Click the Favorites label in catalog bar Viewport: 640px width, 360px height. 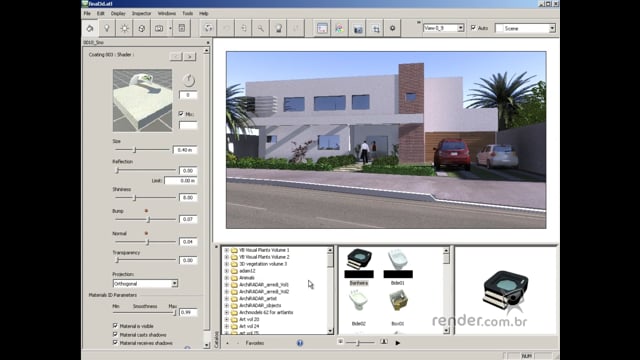click(255, 343)
